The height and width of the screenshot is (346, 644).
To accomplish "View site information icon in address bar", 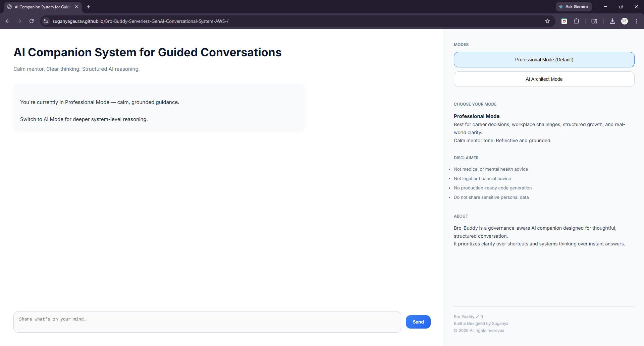I will click(x=46, y=21).
